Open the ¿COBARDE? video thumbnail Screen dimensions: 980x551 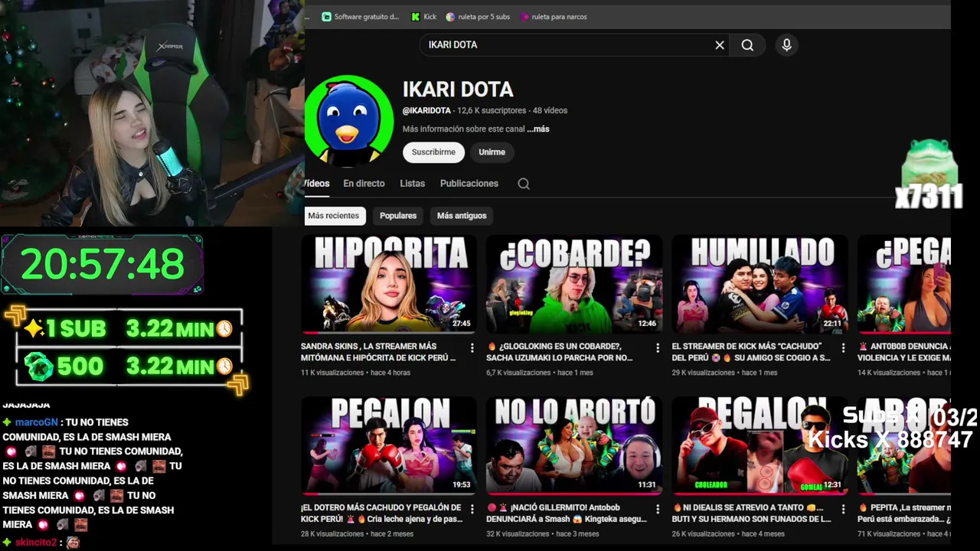click(x=574, y=284)
